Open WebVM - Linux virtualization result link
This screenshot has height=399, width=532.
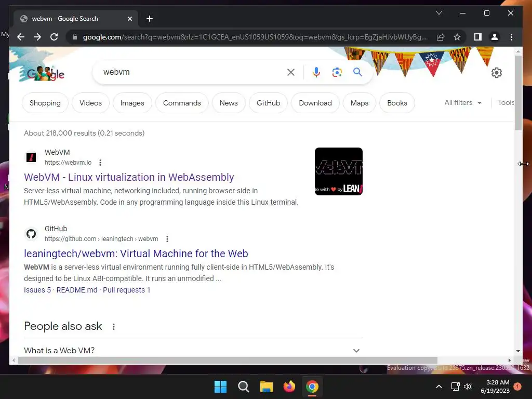(129, 177)
